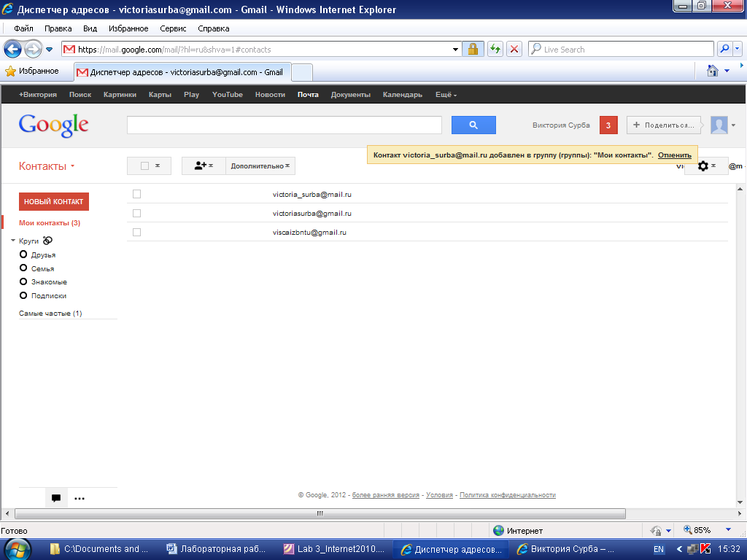Open the red notifications counter showing 3
This screenshot has width=747, height=560.
608,125
